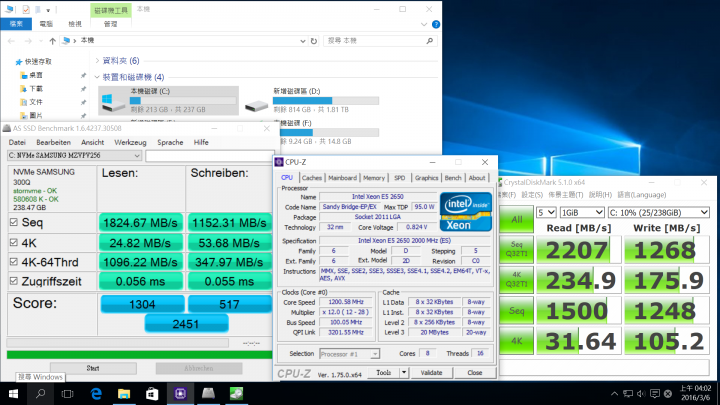The height and width of the screenshot is (405, 720).
Task: Uncheck the 4K test in AS SSD
Action: click(14, 242)
